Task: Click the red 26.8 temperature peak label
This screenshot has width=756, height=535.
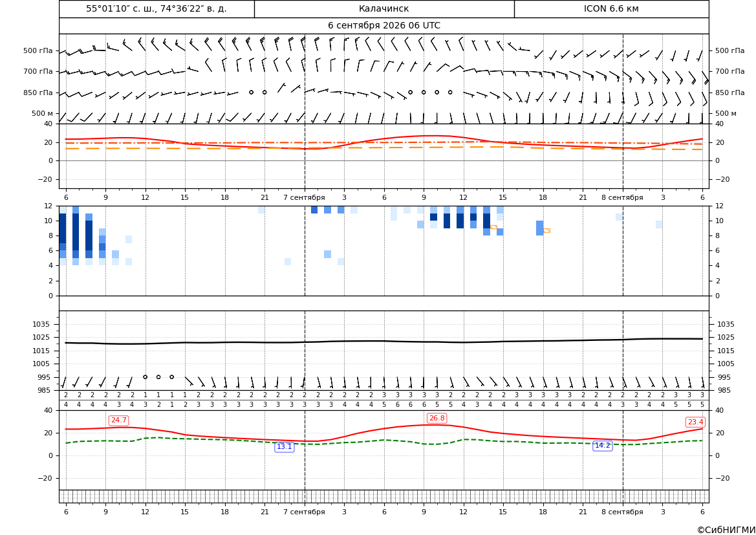Action: tap(437, 418)
